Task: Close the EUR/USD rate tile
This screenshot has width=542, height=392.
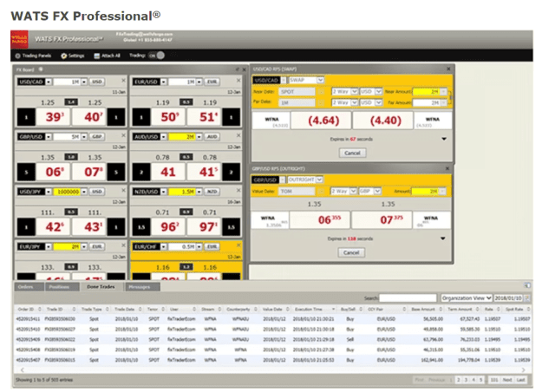Action: tap(238, 81)
